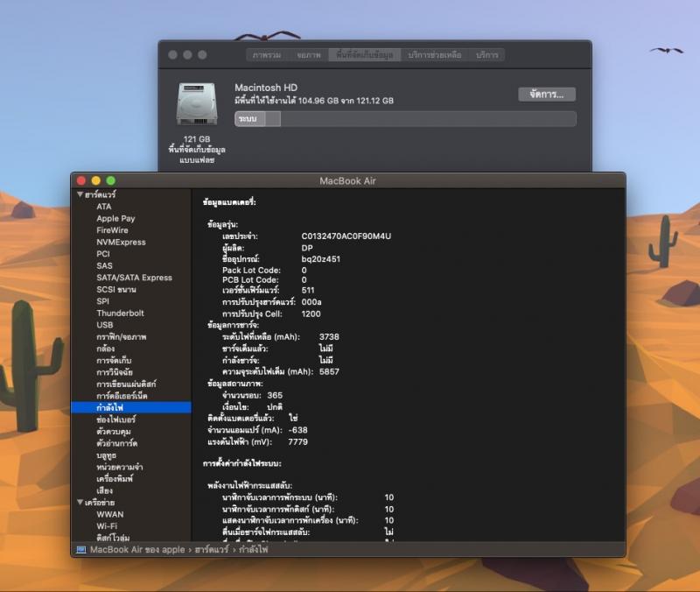The image size is (700, 592).
Task: Open the จอภาพ tab
Action: click(308, 54)
